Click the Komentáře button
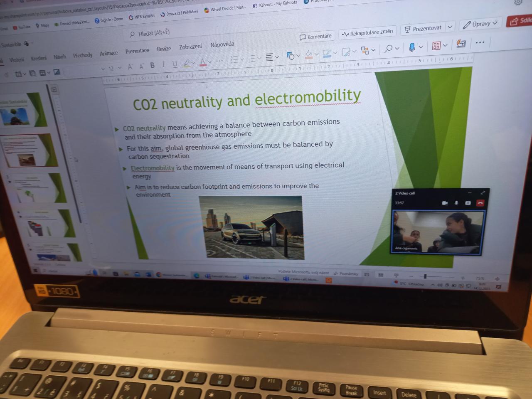This screenshot has width=532, height=399. (x=315, y=37)
